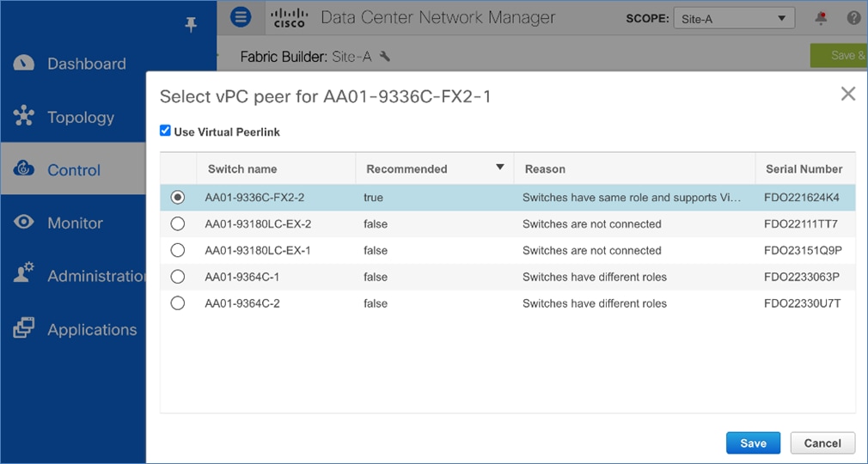Click AA01-9336C-FX2-2 switch name cell

click(254, 198)
